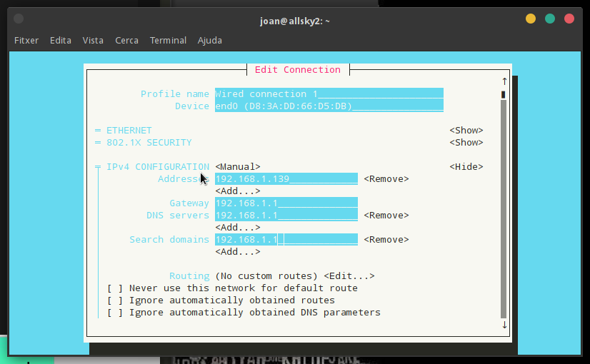Focus the Search domains field
The width and height of the screenshot is (590, 364).
click(x=286, y=240)
